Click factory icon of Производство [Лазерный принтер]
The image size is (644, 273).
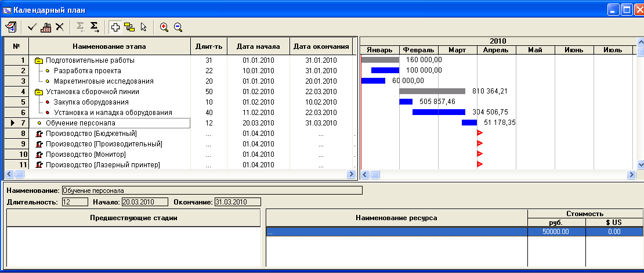click(x=40, y=165)
